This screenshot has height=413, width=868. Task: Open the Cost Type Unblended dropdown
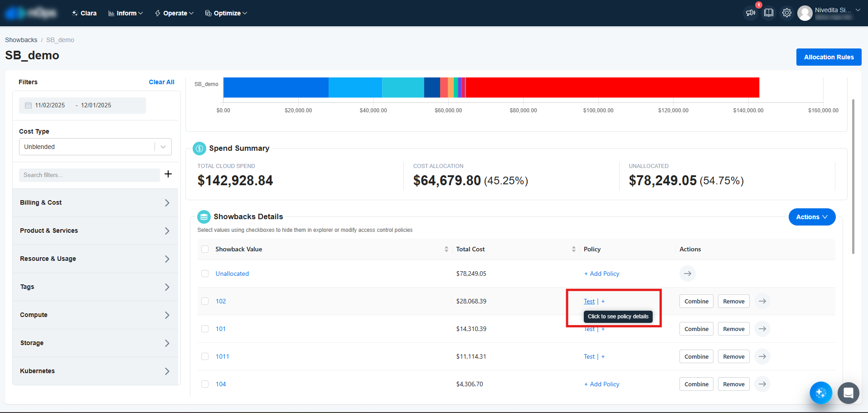click(x=95, y=147)
